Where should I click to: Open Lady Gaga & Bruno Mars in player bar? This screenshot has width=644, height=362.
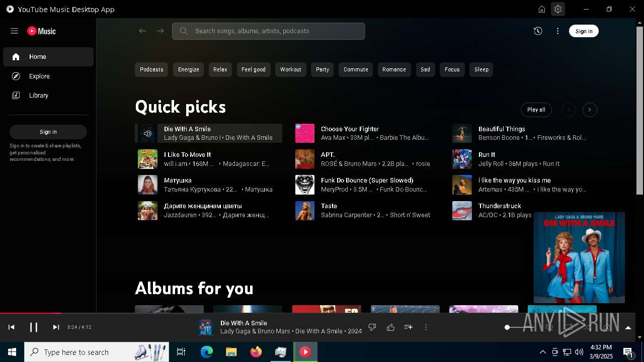pyautogui.click(x=255, y=331)
